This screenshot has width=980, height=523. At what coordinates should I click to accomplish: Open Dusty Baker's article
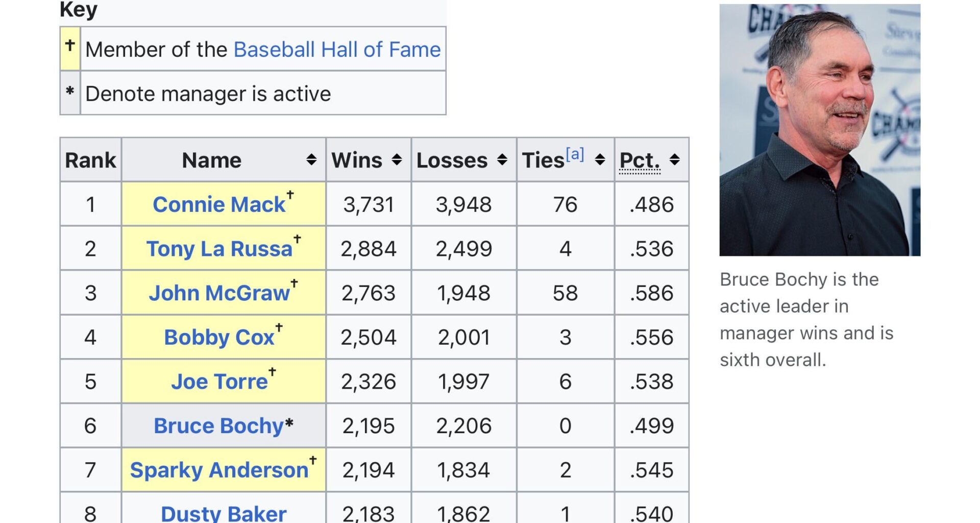pyautogui.click(x=223, y=512)
